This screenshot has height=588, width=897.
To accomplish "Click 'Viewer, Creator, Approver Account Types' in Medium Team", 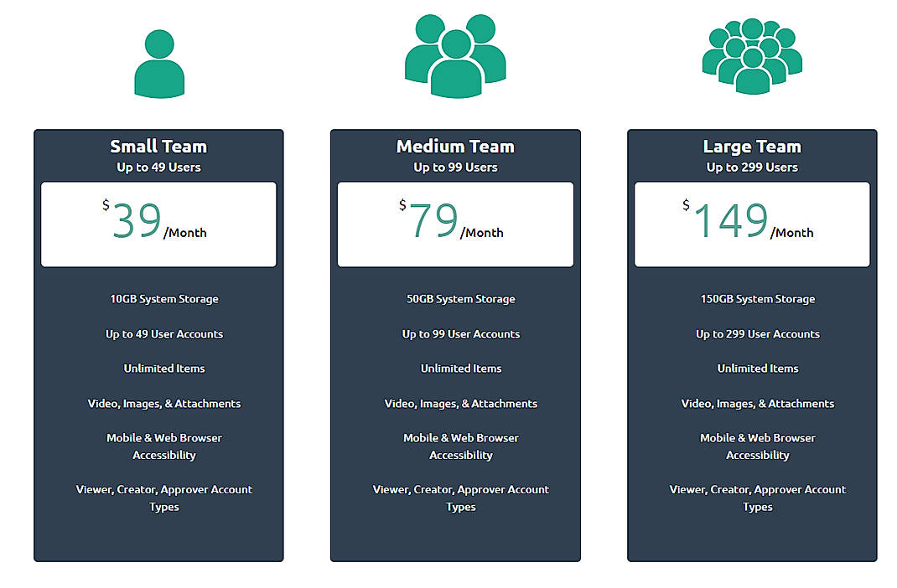I will (461, 498).
